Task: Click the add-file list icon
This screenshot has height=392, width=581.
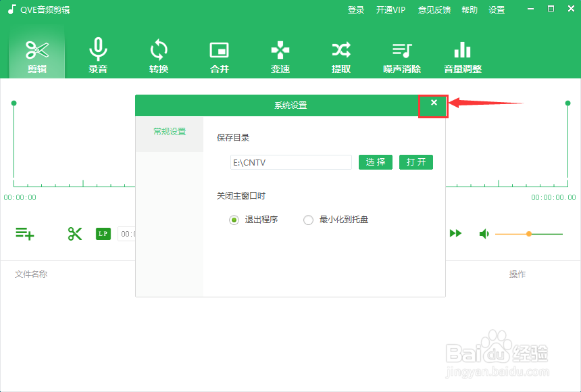Action: point(25,233)
